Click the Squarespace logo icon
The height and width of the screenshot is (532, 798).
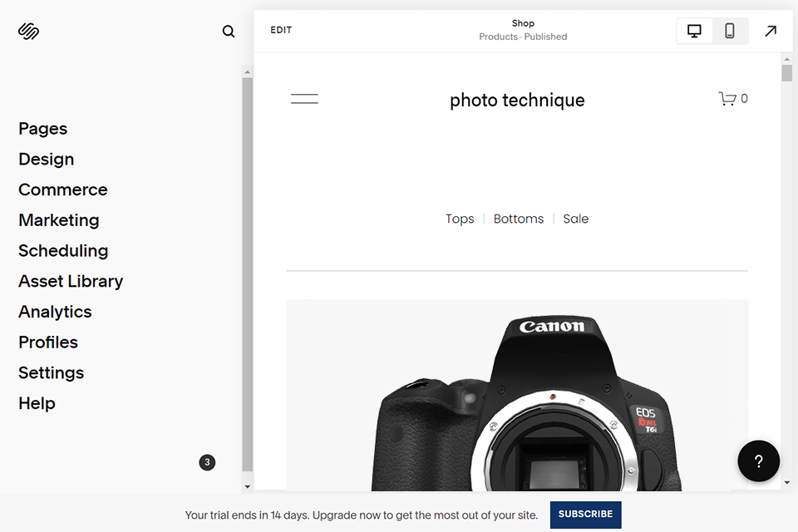pos(28,31)
